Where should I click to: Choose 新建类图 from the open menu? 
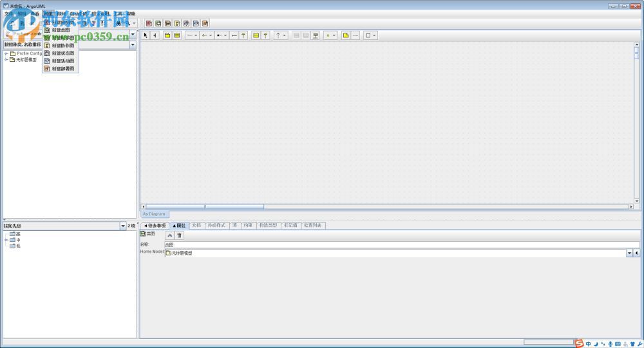coord(61,30)
